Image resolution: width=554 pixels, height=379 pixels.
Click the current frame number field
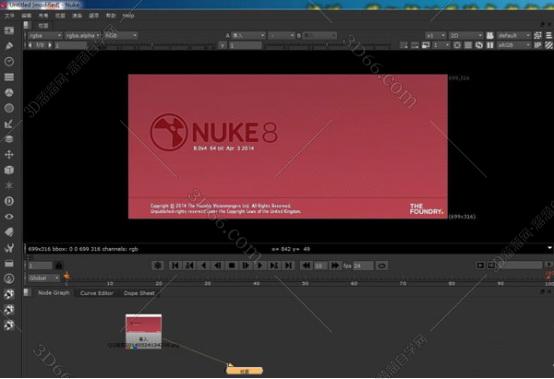tap(40, 265)
